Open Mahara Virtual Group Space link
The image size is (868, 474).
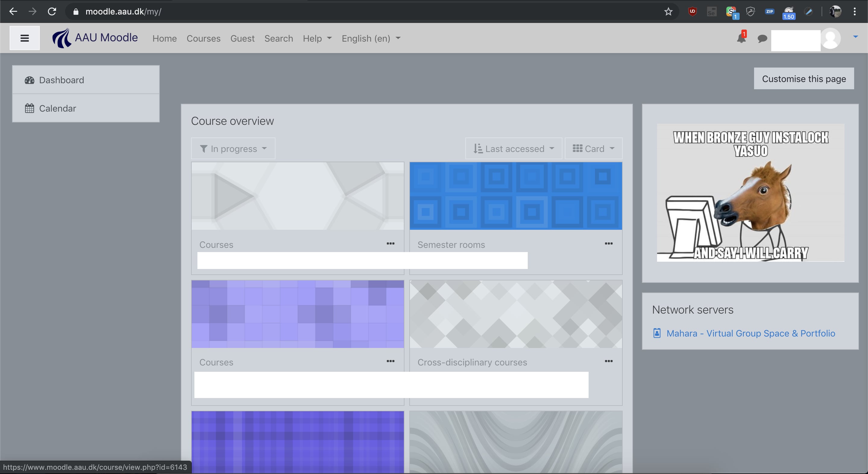(750, 333)
